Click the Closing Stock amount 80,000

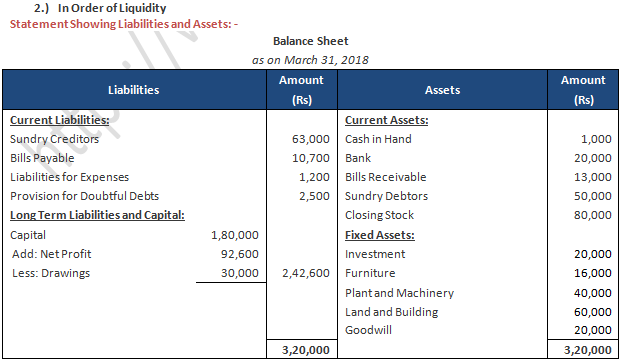(x=593, y=215)
